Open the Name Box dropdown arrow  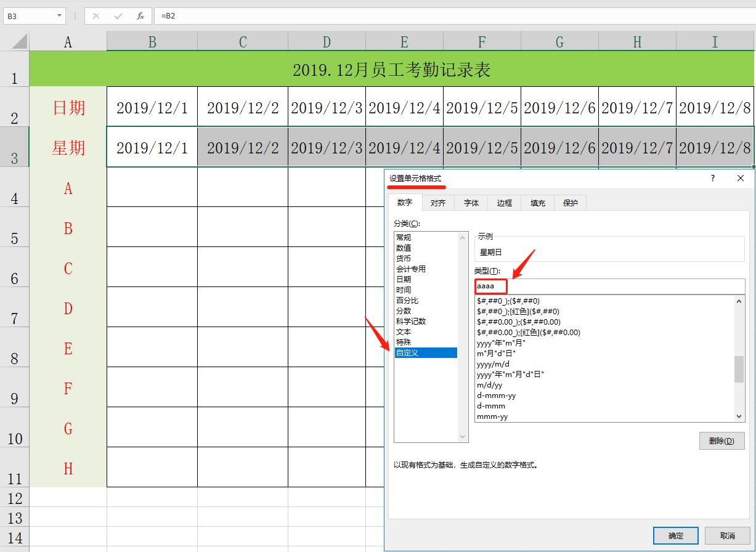point(59,15)
